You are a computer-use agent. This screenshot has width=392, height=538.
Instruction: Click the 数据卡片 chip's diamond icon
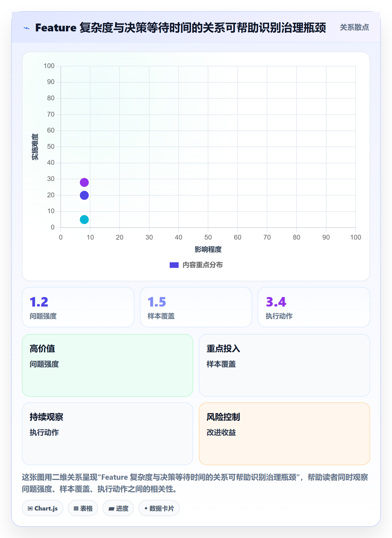(x=146, y=508)
